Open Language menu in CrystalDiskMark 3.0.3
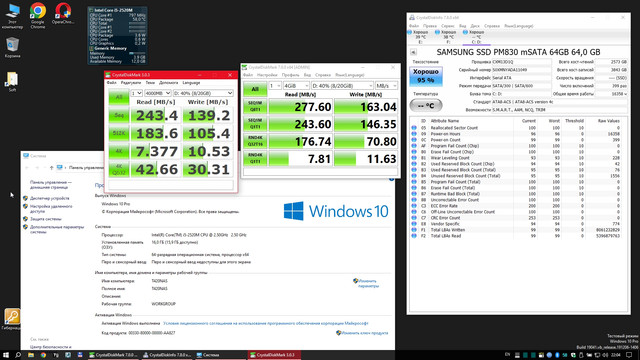The width and height of the screenshot is (640, 360). click(x=191, y=82)
